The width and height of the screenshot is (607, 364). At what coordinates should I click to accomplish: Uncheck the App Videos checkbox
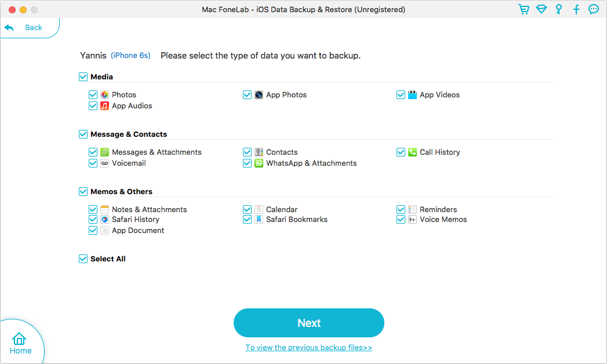click(x=401, y=94)
